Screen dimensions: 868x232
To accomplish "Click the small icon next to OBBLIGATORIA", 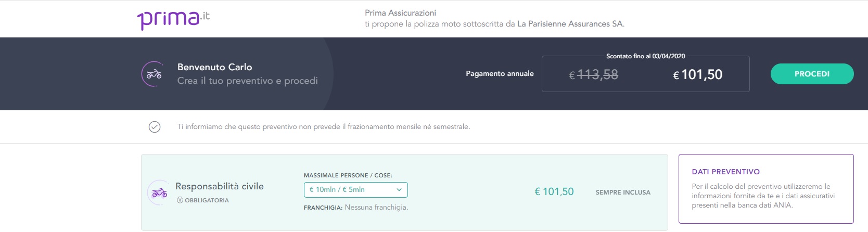I will pos(180,200).
